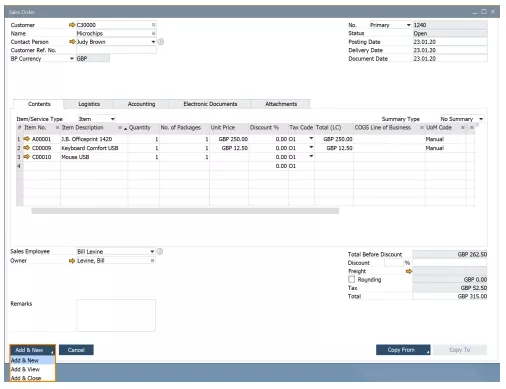
Task: Click the Discount % column header
Action: point(268,128)
